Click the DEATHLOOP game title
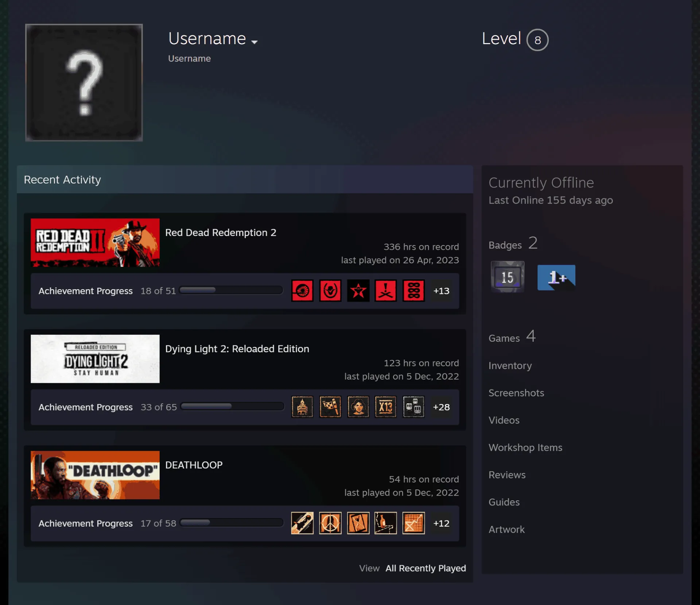The height and width of the screenshot is (605, 700). tap(194, 465)
